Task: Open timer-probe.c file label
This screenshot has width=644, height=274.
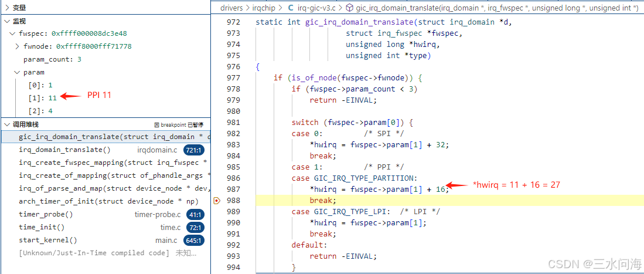Action: point(158,214)
